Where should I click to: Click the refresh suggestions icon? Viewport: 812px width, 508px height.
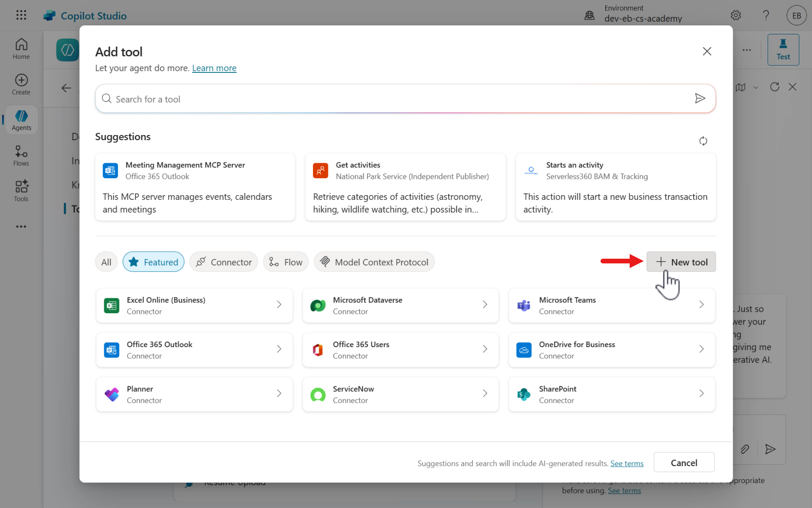703,141
